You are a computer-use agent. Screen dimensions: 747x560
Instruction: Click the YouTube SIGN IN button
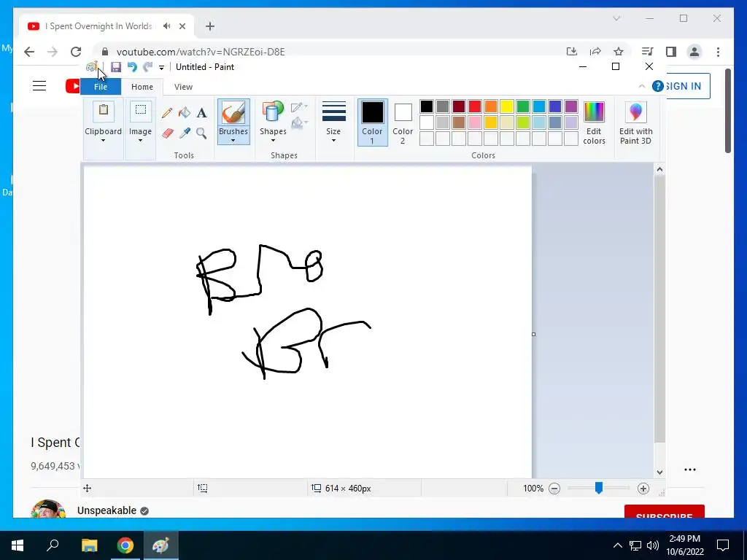pos(686,86)
